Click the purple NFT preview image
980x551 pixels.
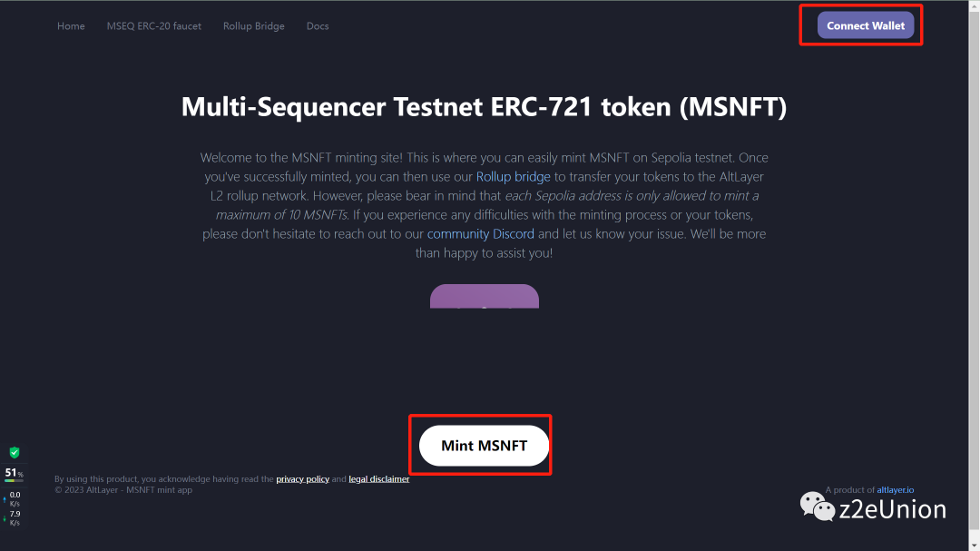485,297
